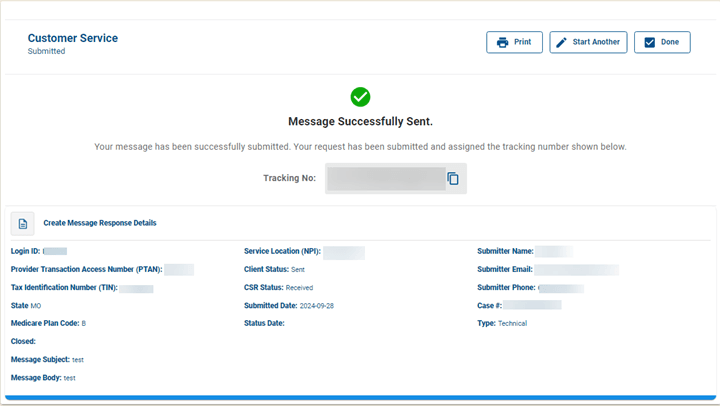
Task: Click the message submitted confirmation sentence
Action: 360,147
